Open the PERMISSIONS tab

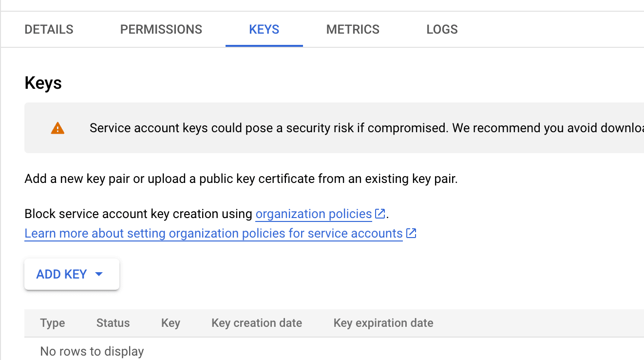(161, 29)
